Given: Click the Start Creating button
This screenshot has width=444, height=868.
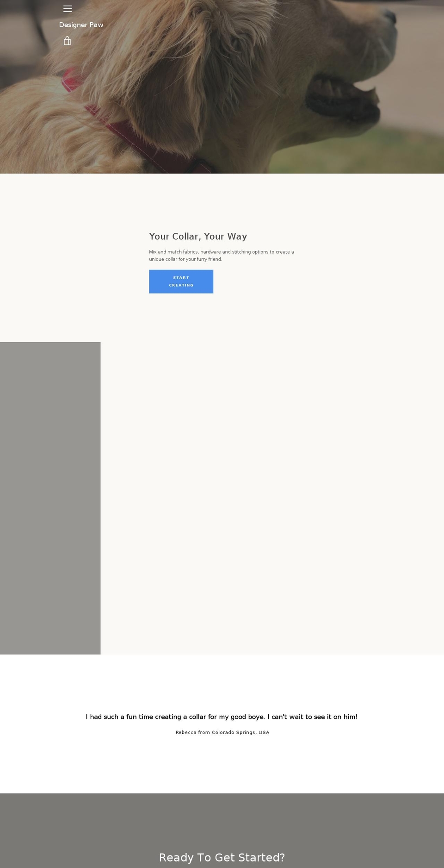Looking at the screenshot, I should point(181,281).
